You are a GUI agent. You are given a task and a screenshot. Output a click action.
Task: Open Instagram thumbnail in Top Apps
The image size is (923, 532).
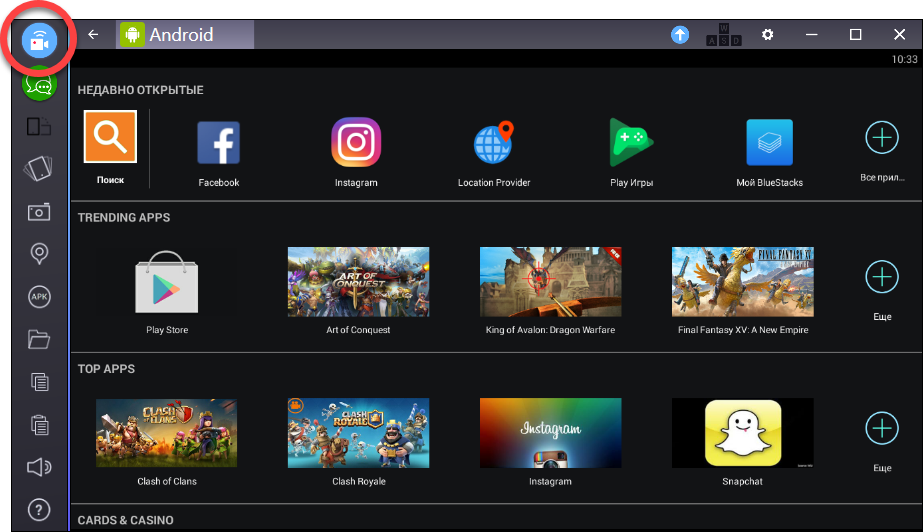coord(550,433)
